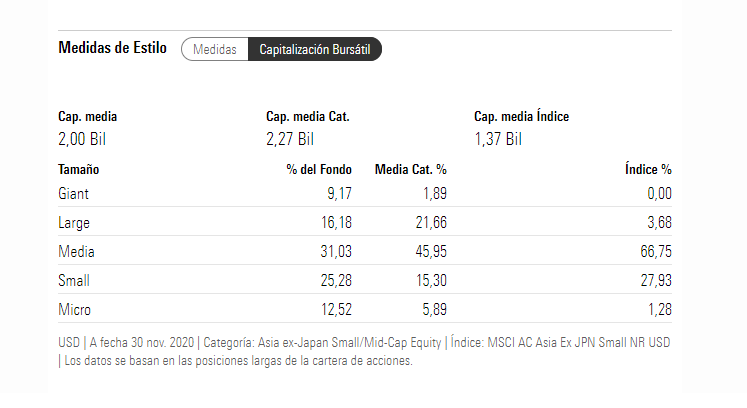Click the Cap. media Cat. value 2,27 Bil
The height and width of the screenshot is (408, 747).
click(x=290, y=139)
